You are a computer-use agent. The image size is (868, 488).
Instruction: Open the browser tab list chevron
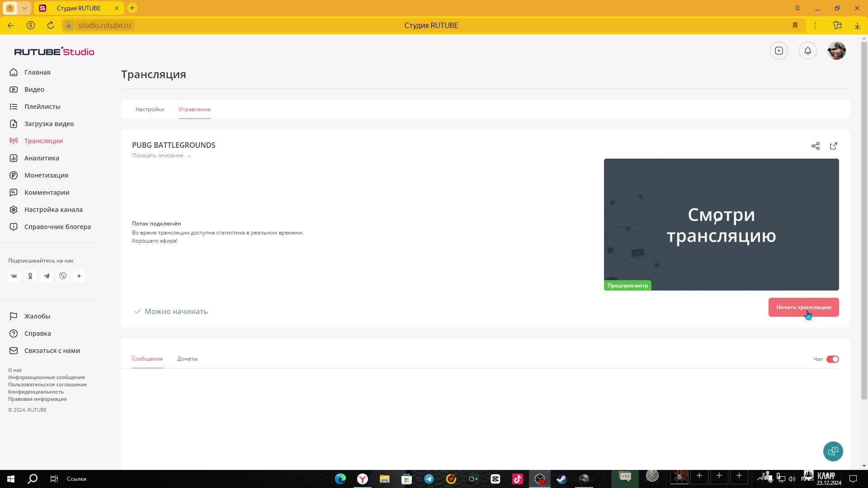[x=24, y=8]
